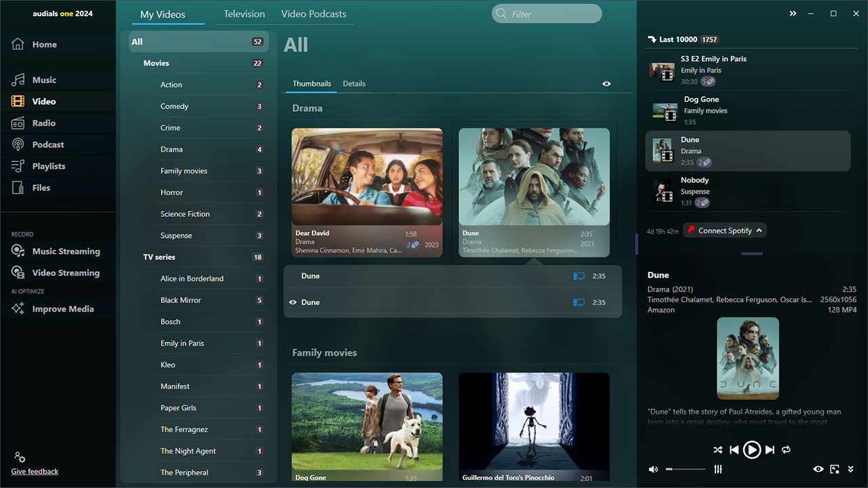Collapse right sidebar with double-right chevron
Viewport: 868px width, 488px height.
[x=793, y=14]
